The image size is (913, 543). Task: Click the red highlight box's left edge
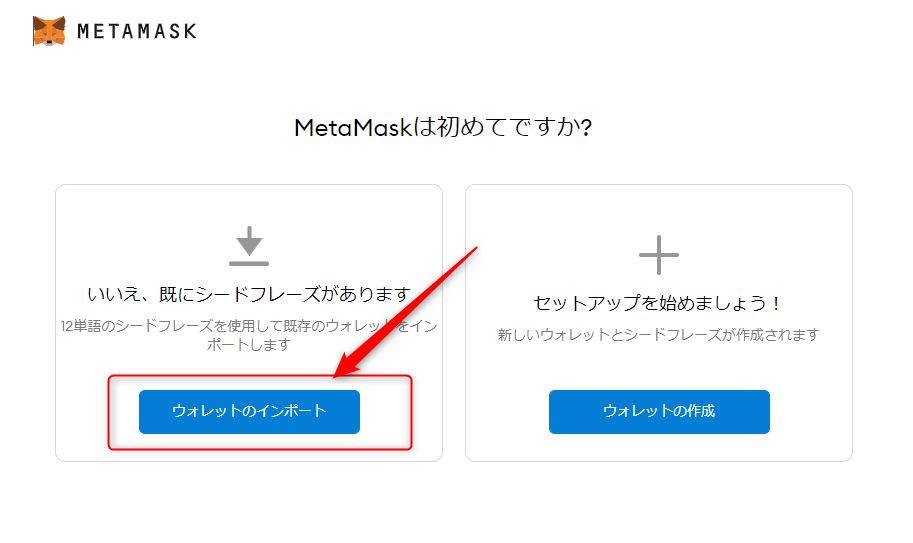(x=109, y=412)
